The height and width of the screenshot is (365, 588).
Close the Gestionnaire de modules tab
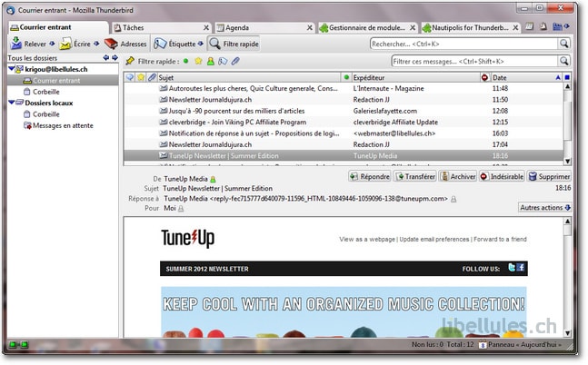pos(413,28)
